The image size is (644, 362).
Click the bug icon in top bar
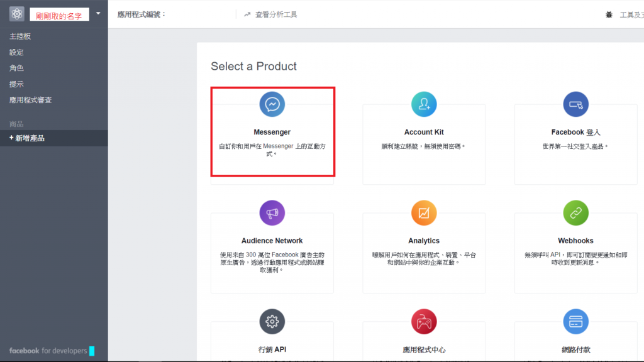609,15
